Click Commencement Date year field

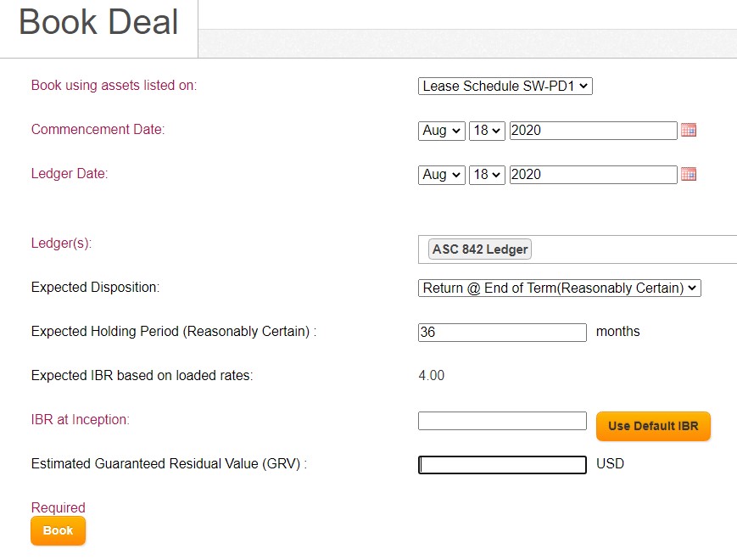593,131
